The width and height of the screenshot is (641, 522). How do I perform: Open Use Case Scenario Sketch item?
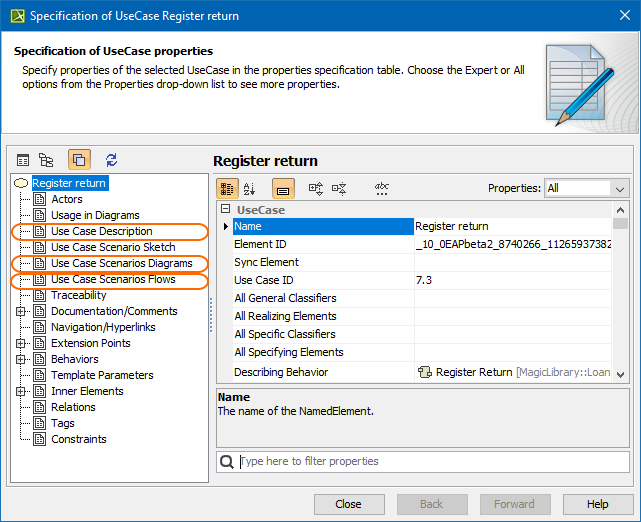point(113,247)
